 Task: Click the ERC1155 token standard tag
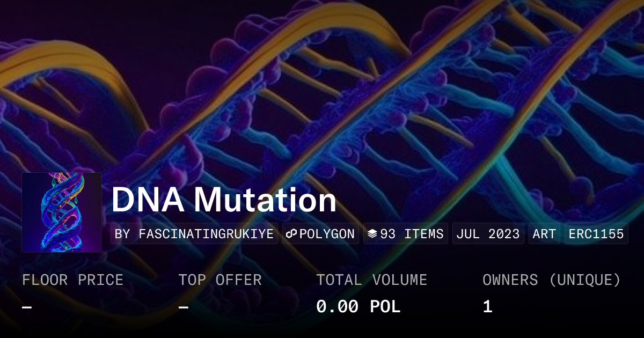coord(596,234)
